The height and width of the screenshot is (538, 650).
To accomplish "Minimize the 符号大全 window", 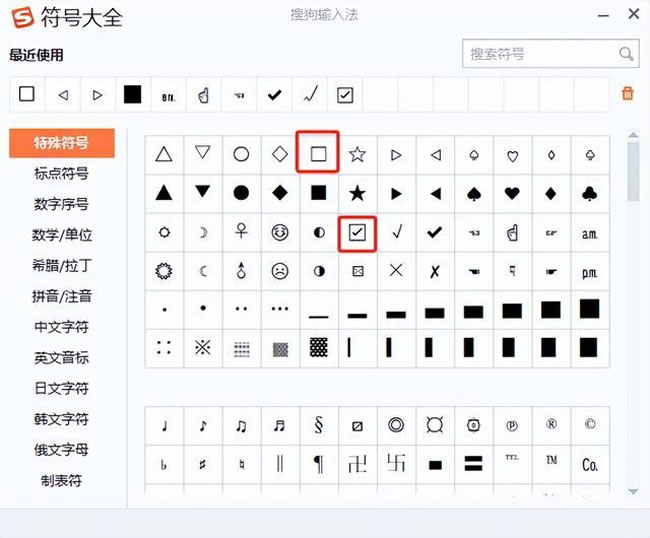I will coord(603,15).
